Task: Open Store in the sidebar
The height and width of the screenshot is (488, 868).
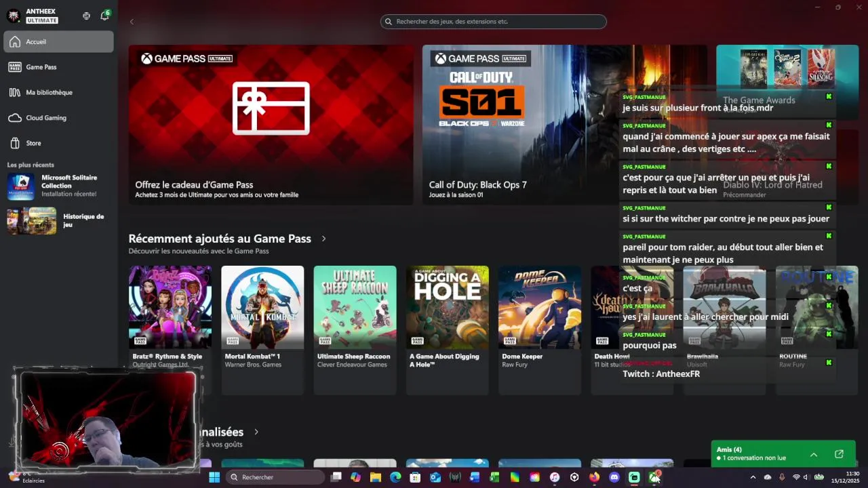Action: pos(58,143)
